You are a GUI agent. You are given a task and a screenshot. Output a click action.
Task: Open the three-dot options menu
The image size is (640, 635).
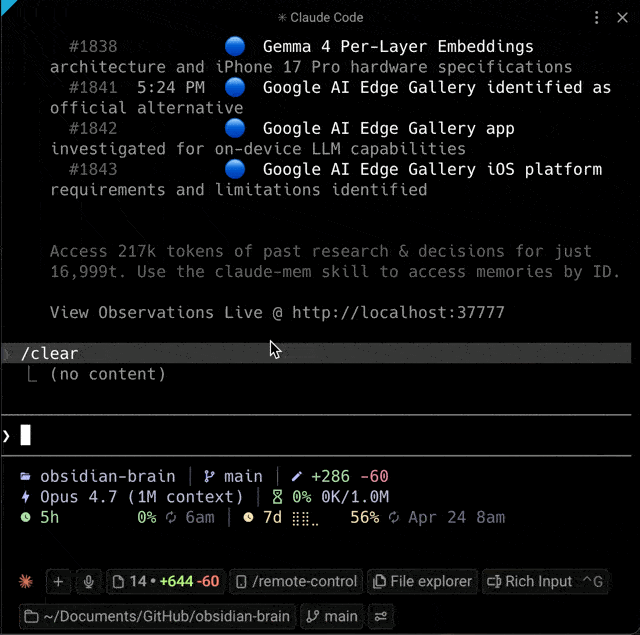pyautogui.click(x=596, y=18)
